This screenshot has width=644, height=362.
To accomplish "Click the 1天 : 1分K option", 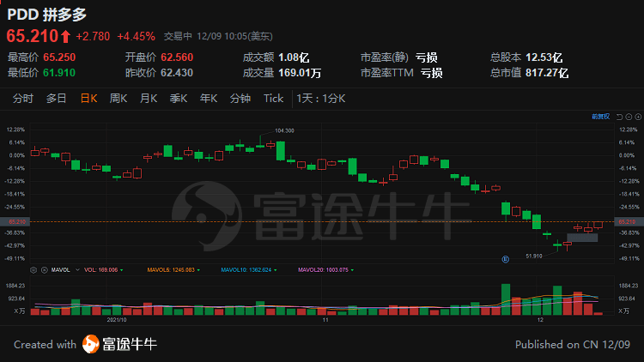I will pos(320,99).
